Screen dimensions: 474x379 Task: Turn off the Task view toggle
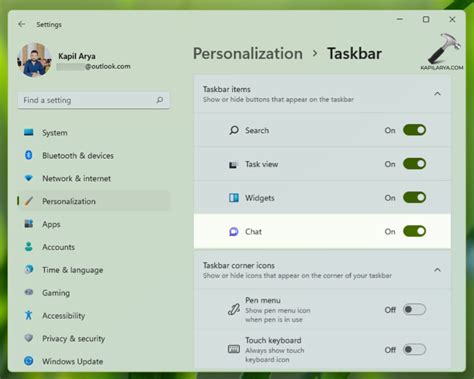click(414, 164)
